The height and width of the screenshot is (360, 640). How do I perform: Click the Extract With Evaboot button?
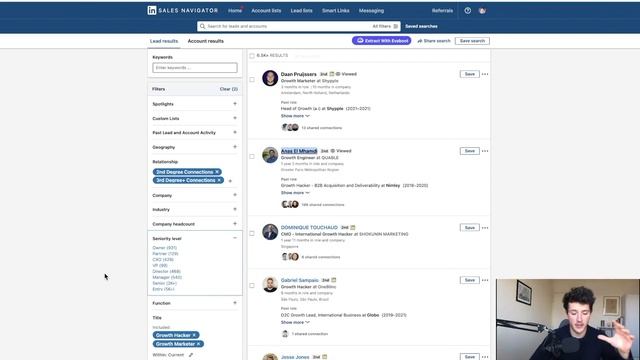[382, 41]
